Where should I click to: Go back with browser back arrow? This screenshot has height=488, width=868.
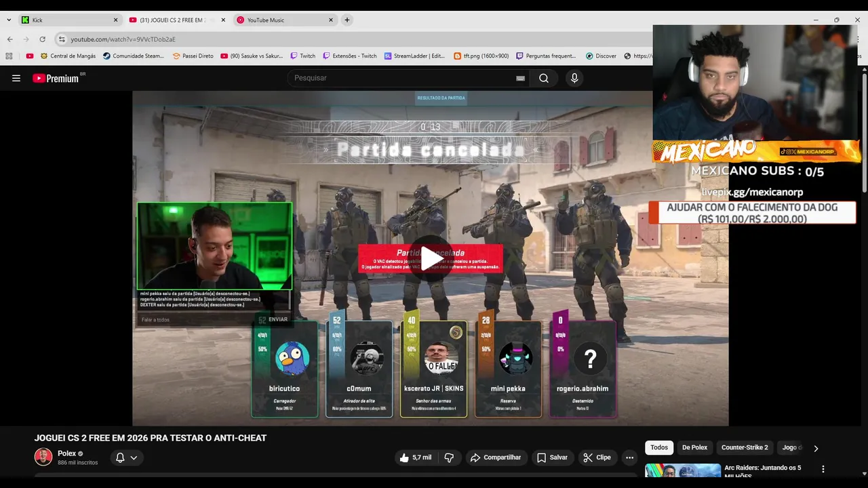tap(9, 39)
